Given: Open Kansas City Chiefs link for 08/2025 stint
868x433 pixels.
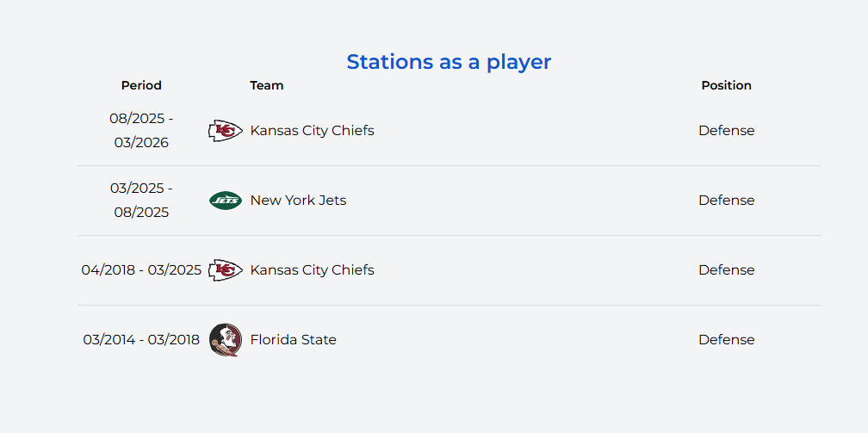Looking at the screenshot, I should point(312,131).
